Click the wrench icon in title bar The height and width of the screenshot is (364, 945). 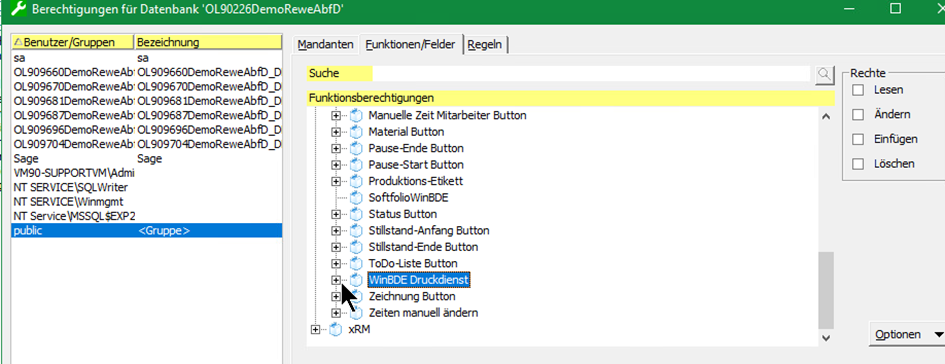pyautogui.click(x=19, y=9)
